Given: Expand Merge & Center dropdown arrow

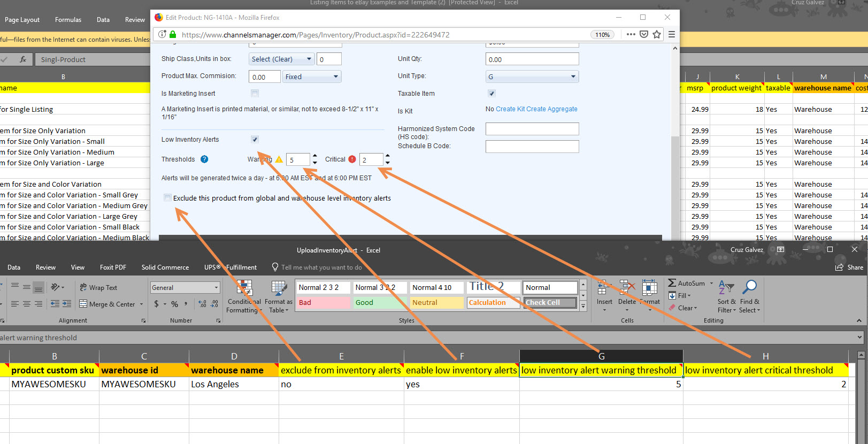Looking at the screenshot, I should [x=142, y=304].
